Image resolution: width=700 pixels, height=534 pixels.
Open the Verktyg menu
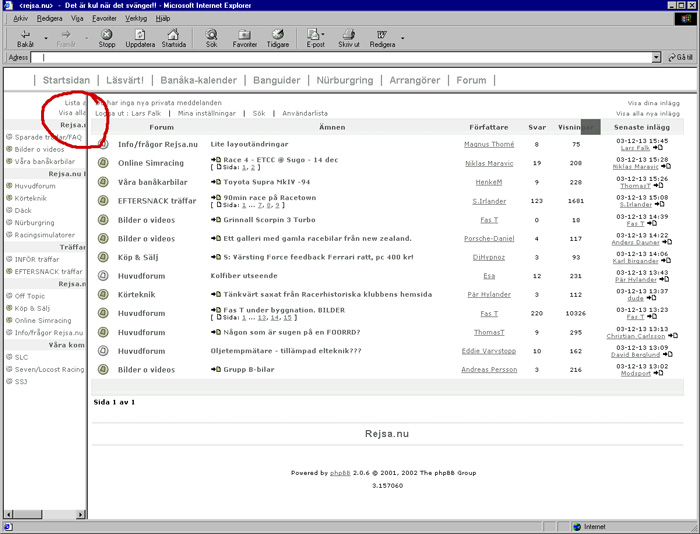click(136, 18)
